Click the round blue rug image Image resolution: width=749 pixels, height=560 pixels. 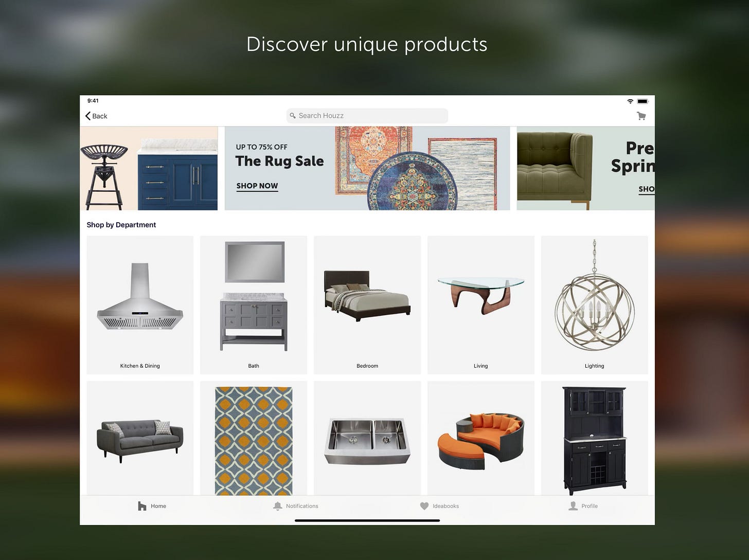coord(412,180)
